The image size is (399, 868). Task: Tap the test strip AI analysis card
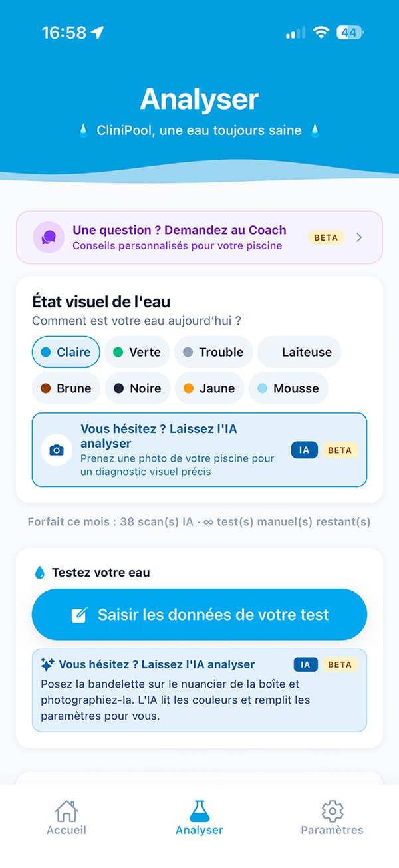(x=199, y=690)
